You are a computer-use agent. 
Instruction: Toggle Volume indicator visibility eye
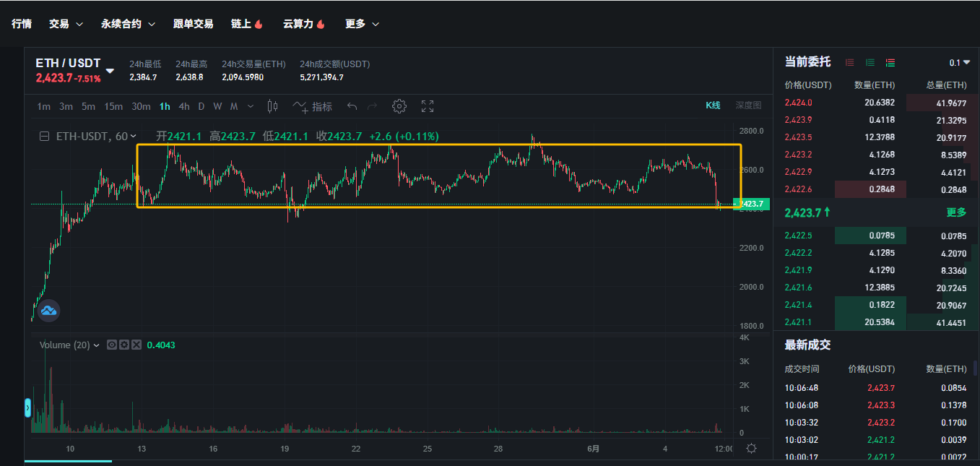coord(111,345)
